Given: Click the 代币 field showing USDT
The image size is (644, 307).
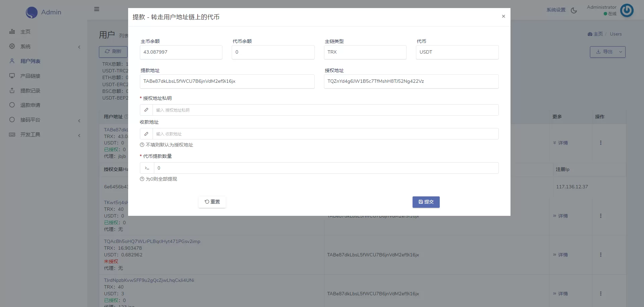Looking at the screenshot, I should (457, 52).
